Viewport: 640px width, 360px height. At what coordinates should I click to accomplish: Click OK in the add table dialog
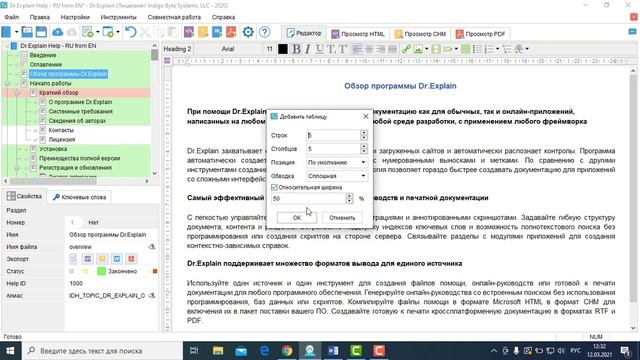click(297, 218)
